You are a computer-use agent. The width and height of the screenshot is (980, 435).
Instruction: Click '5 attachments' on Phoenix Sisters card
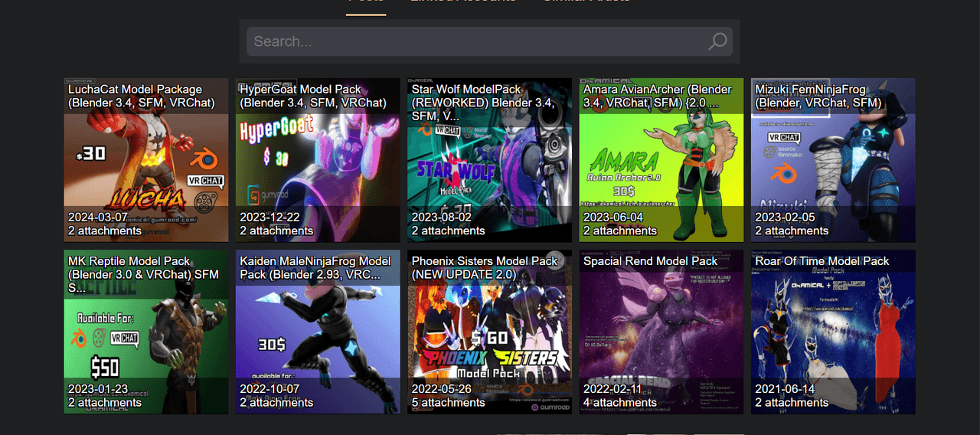click(x=448, y=403)
